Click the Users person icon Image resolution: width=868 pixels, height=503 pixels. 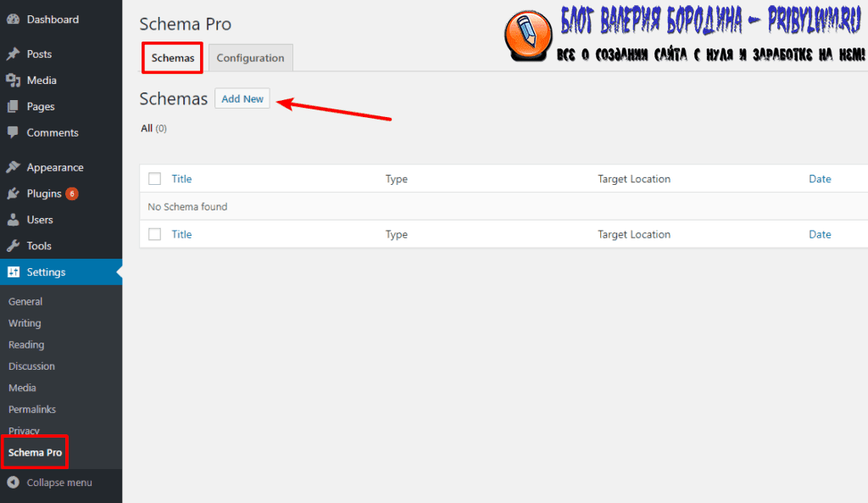[x=13, y=220]
